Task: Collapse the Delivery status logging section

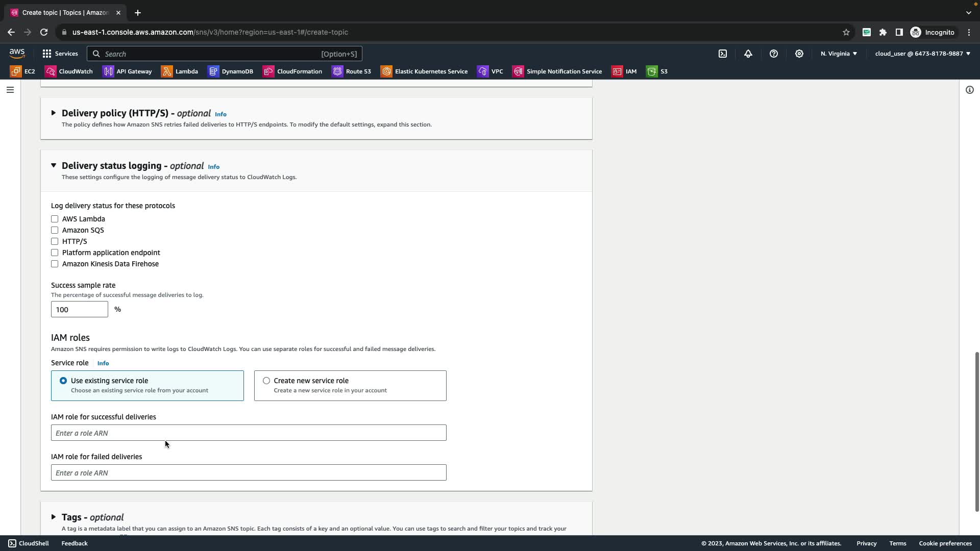Action: 54,165
